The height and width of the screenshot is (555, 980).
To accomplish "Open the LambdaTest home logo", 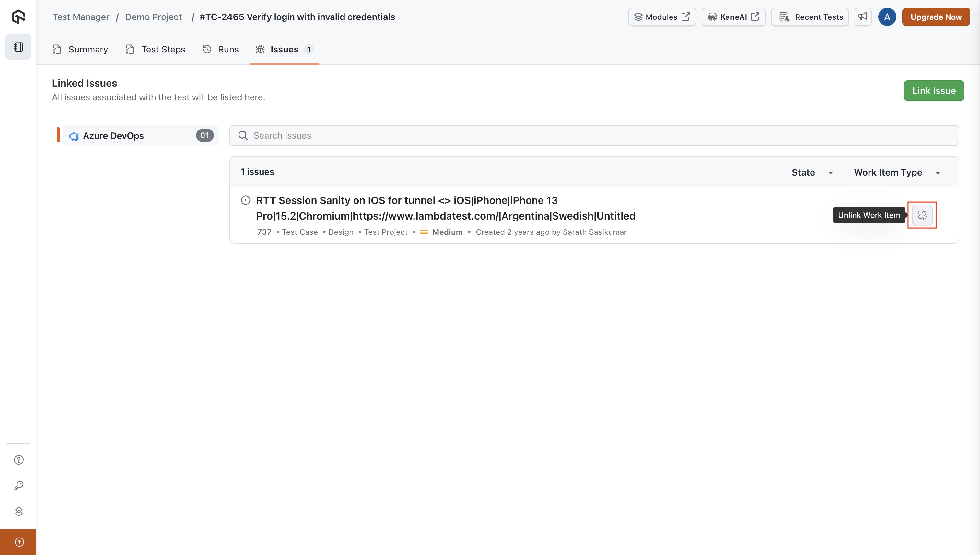I will [x=18, y=17].
